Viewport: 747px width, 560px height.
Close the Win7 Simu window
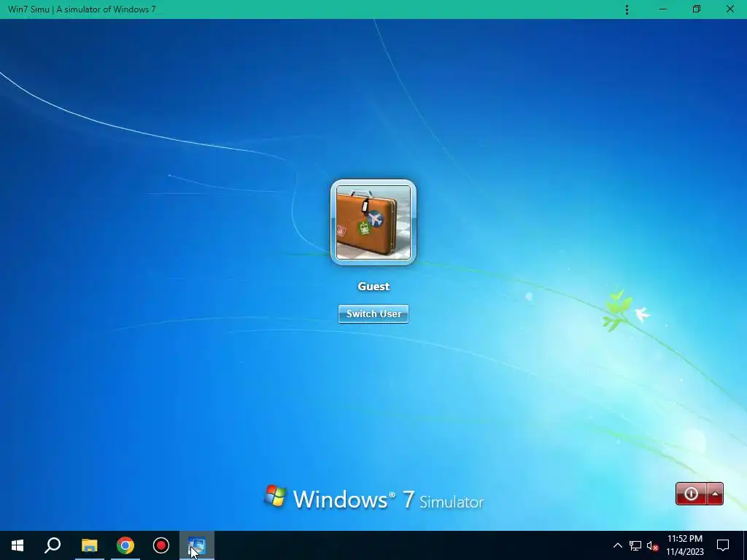point(729,9)
